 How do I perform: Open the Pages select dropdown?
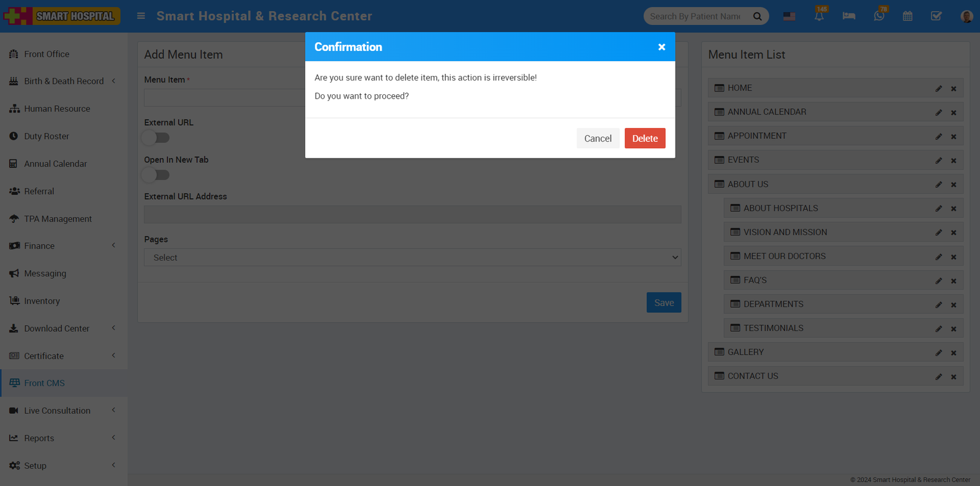tap(412, 258)
